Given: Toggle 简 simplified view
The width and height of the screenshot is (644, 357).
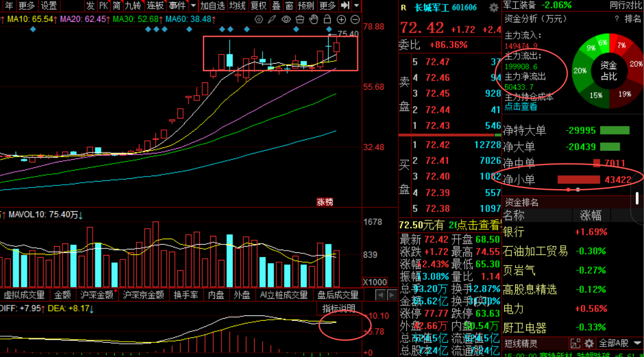Looking at the screenshot, I should tap(117, 5).
